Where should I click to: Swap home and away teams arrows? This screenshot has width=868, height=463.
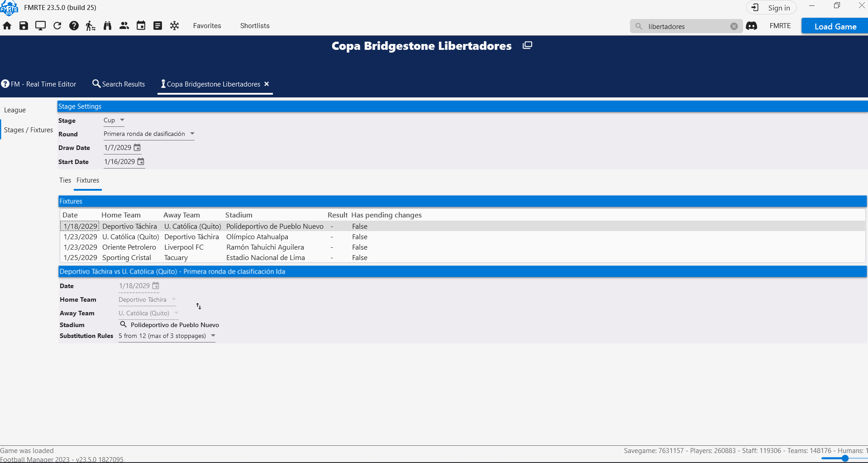[x=199, y=306]
